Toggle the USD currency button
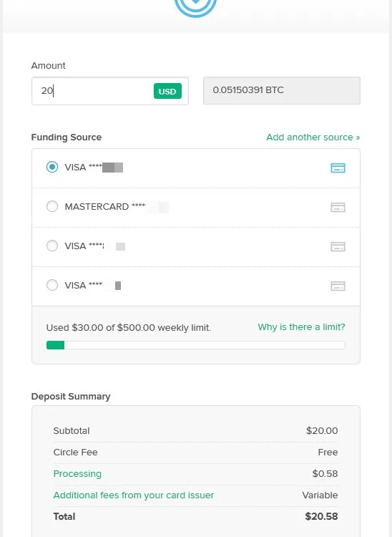Screen dimensions: 392x537 tap(167, 91)
